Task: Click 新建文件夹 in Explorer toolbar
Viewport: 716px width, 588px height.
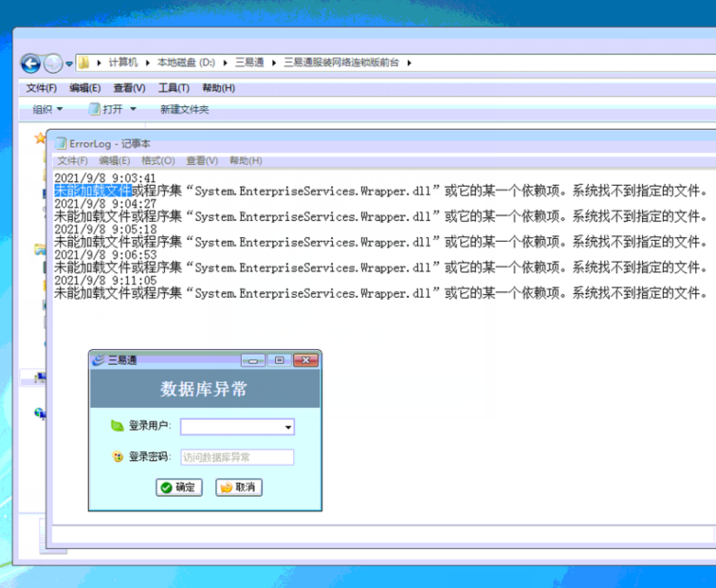Action: (x=185, y=110)
